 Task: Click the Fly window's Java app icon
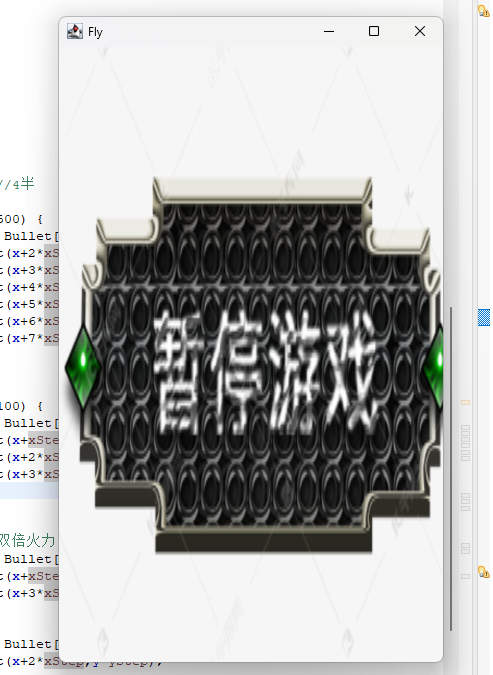(75, 31)
